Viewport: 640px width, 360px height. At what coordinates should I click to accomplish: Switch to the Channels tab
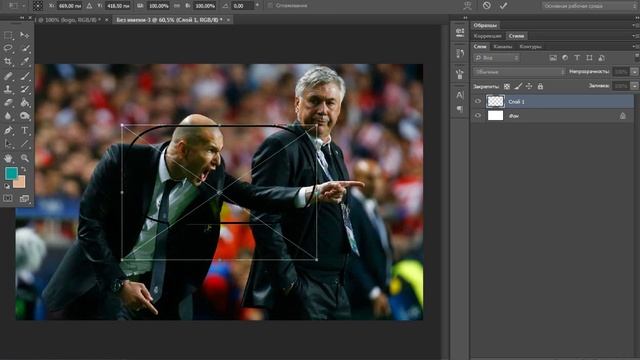point(502,47)
